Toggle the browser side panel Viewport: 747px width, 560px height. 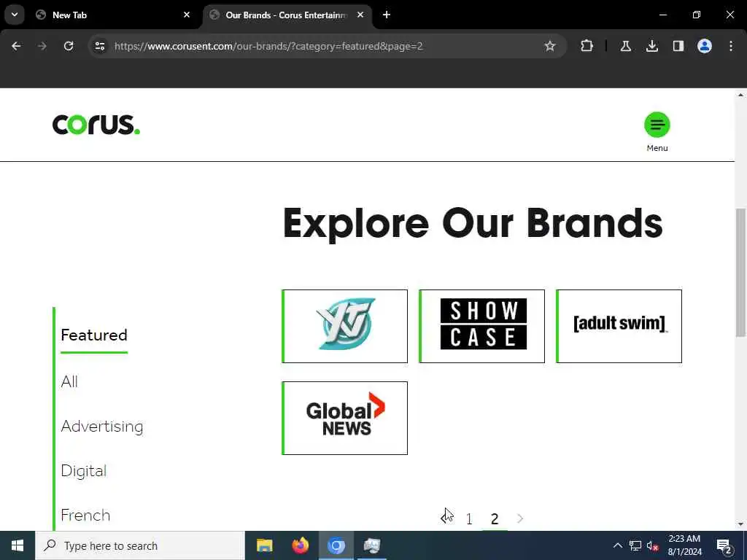(x=678, y=46)
